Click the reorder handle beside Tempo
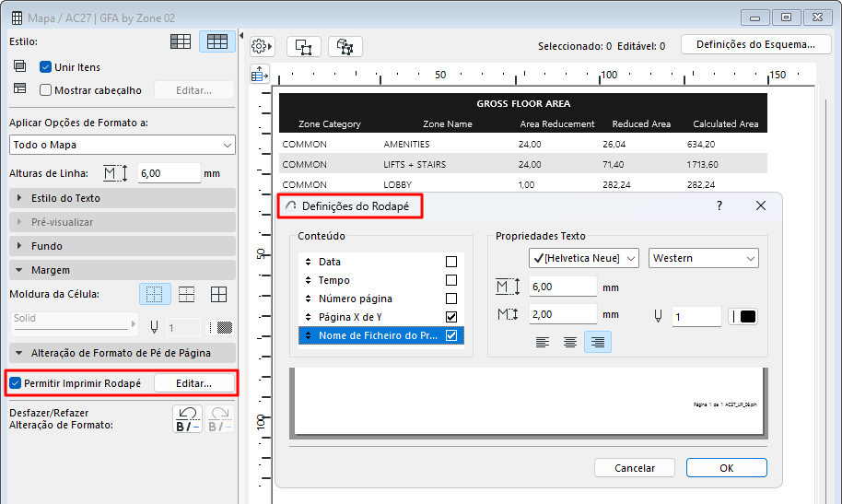Screen dimensions: 842x504 point(309,280)
